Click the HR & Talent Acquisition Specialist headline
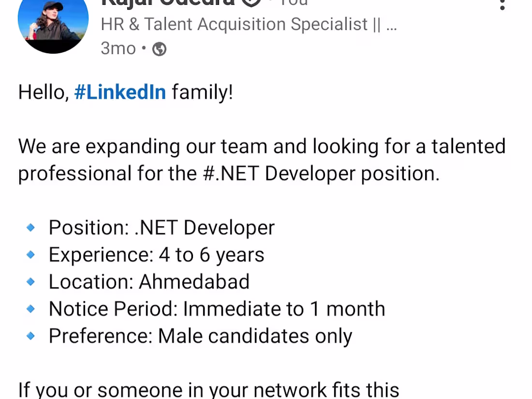532x399 pixels. pos(249,25)
